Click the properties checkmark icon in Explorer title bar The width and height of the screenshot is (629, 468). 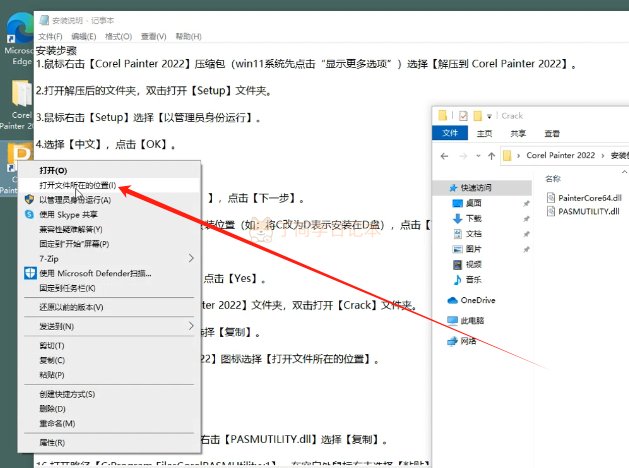[x=463, y=116]
